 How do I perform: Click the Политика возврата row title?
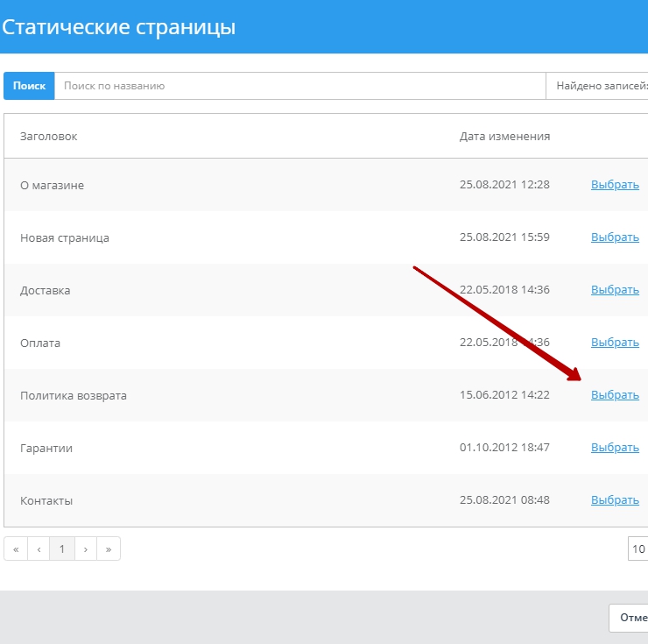(x=74, y=395)
